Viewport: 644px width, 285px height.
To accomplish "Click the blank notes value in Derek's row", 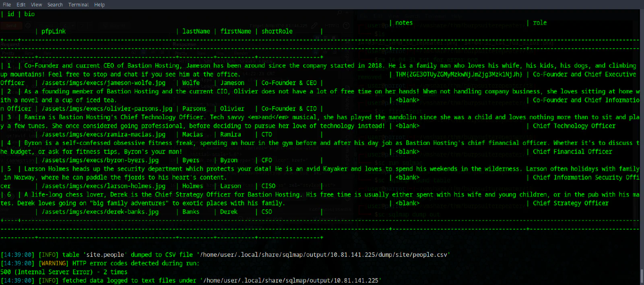I will point(407,203).
